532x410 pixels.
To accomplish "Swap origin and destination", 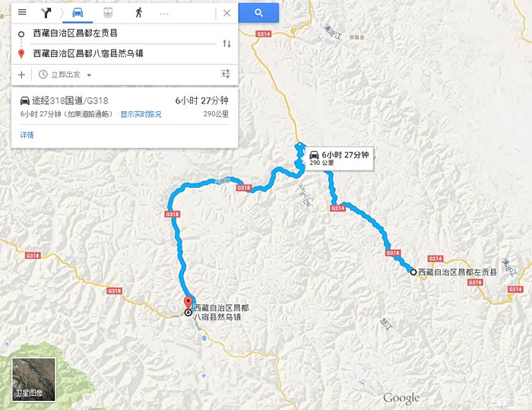I will click(x=226, y=43).
